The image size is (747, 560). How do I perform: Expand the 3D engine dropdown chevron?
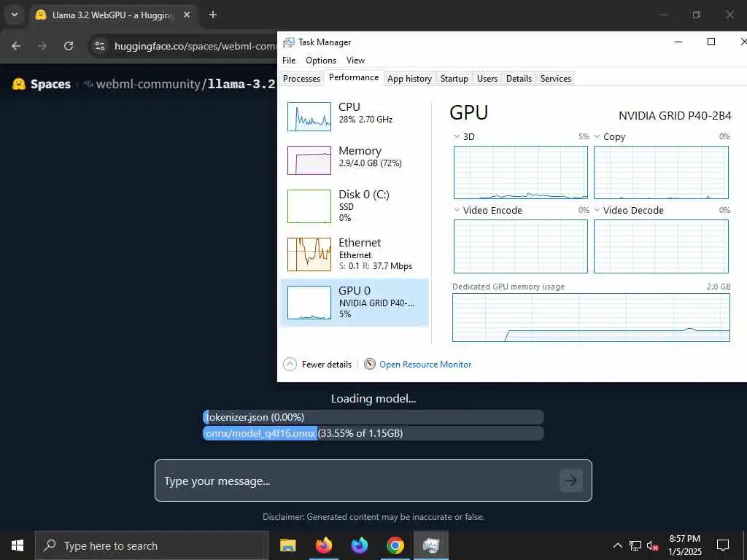457,136
